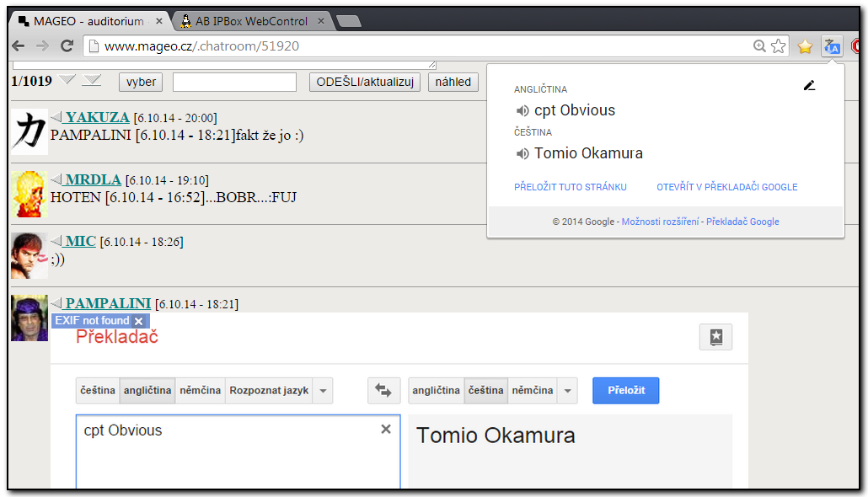
Task: Click 'OTEVŘÍT V PŘEKLADAČI GOOGLE' link
Action: 726,187
